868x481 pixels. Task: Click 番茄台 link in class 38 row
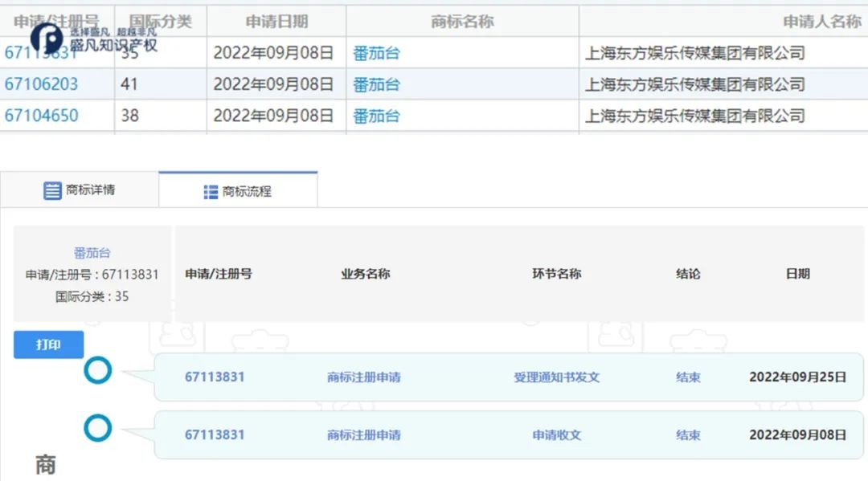tap(376, 116)
